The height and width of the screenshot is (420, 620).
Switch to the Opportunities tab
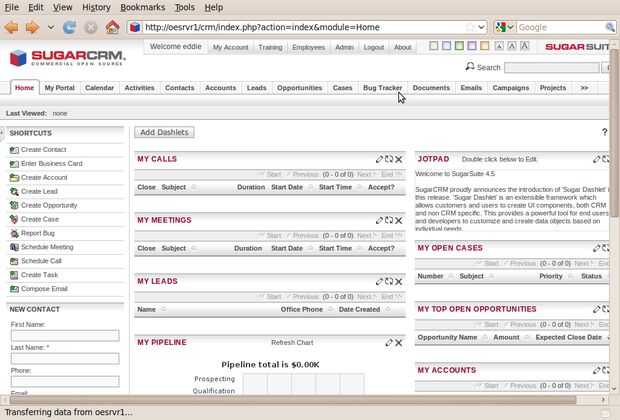click(x=299, y=88)
